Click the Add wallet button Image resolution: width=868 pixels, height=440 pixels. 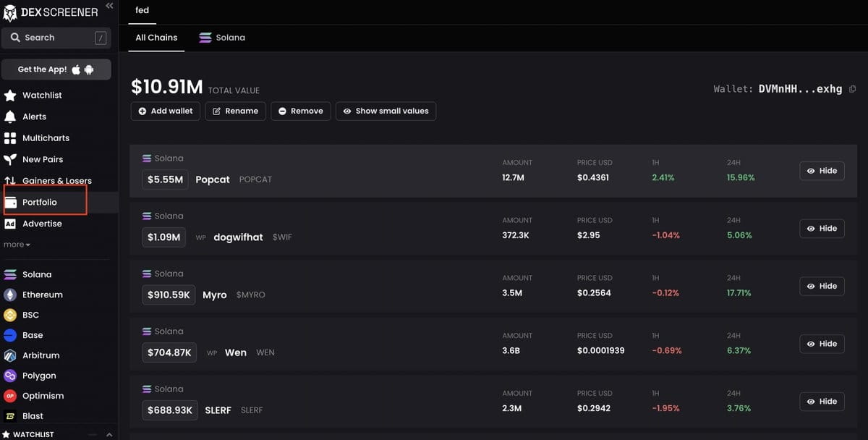click(x=166, y=111)
